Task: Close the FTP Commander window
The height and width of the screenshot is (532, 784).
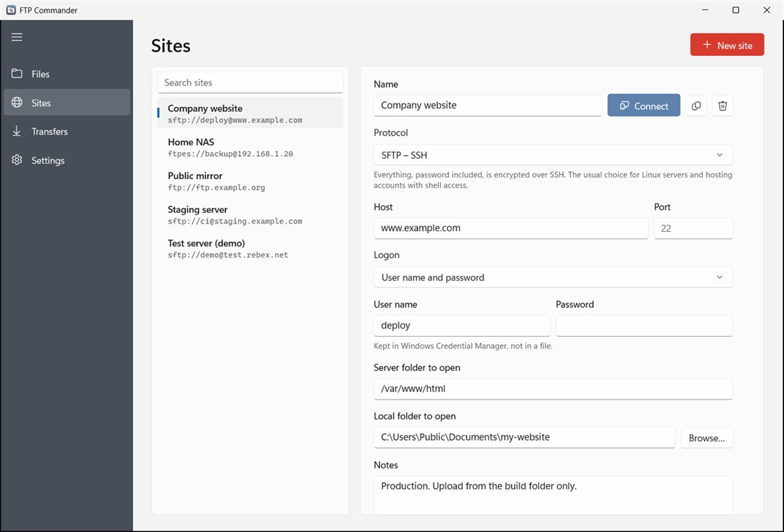Action: 766,10
